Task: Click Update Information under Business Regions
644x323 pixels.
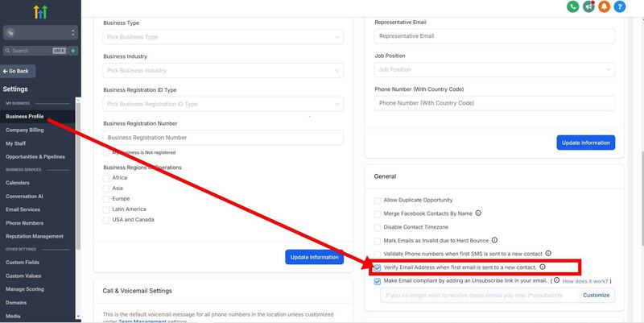Action: tap(314, 257)
